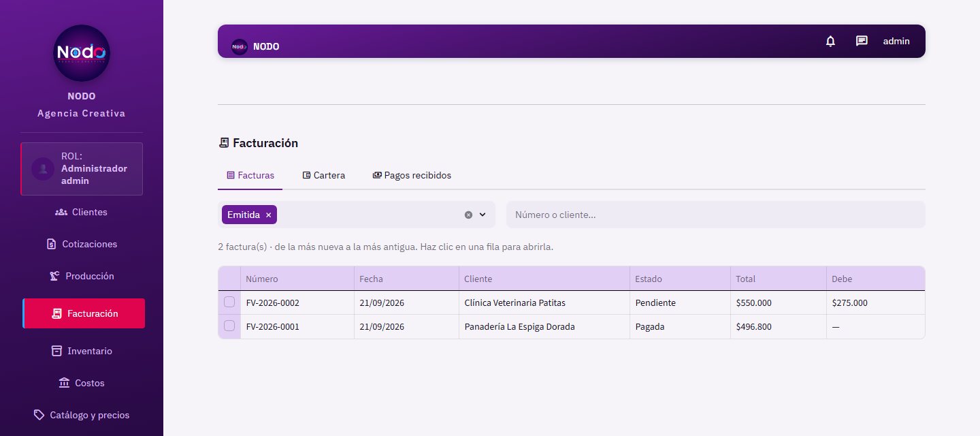Open the messages chat icon
This screenshot has height=436, width=980.
coord(862,41)
